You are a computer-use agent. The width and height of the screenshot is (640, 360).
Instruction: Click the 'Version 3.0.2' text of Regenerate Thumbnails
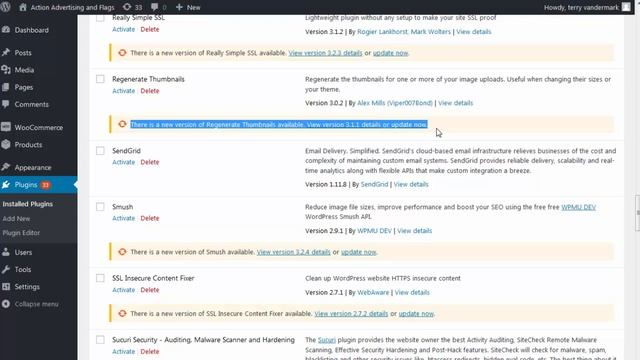click(x=324, y=103)
